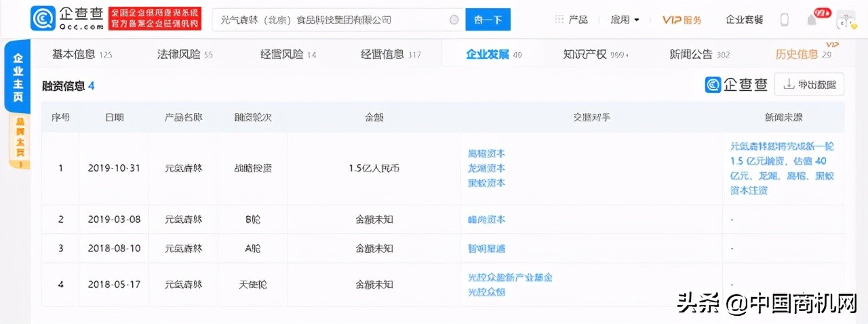Click the 金额未知 cell in the B轮 row
The image size is (868, 324).
[x=374, y=220]
